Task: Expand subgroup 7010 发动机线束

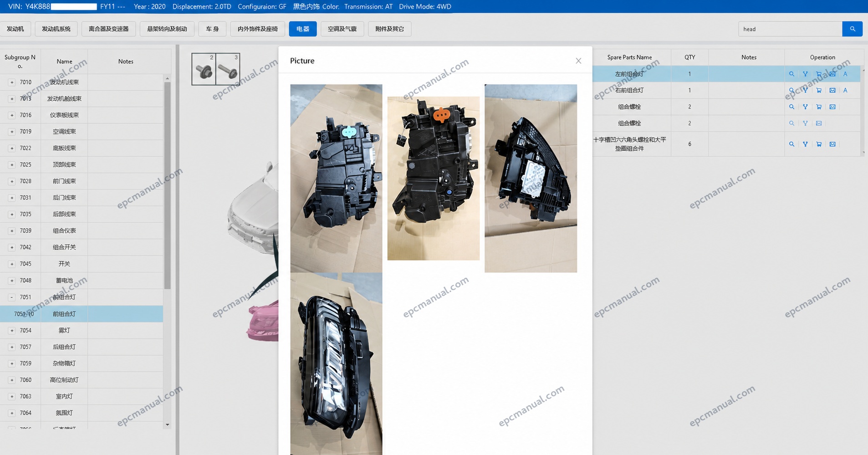Action: click(x=12, y=82)
